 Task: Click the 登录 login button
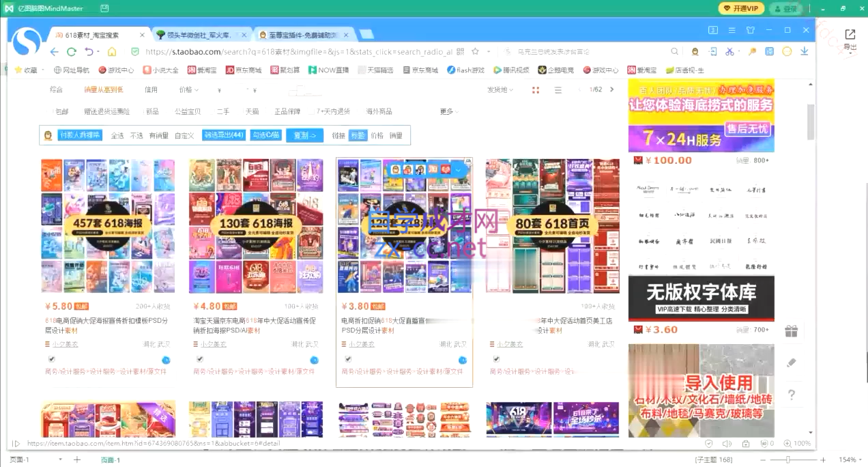click(785, 8)
